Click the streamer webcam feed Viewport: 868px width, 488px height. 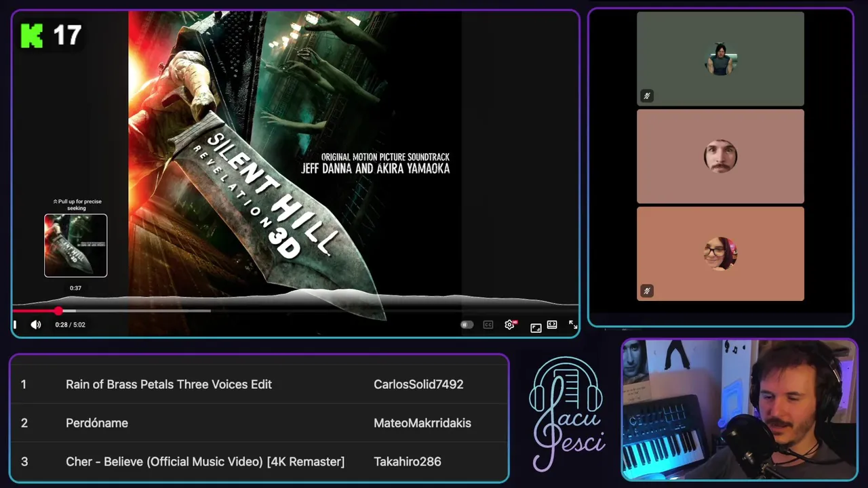pos(740,410)
